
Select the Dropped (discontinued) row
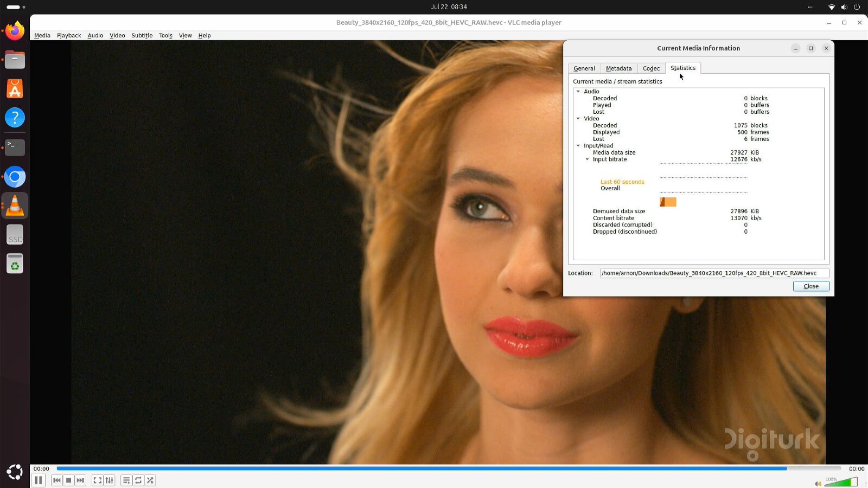point(699,232)
